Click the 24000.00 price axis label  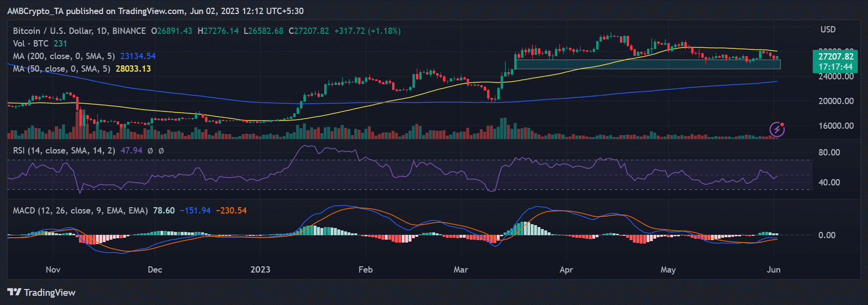pos(836,76)
